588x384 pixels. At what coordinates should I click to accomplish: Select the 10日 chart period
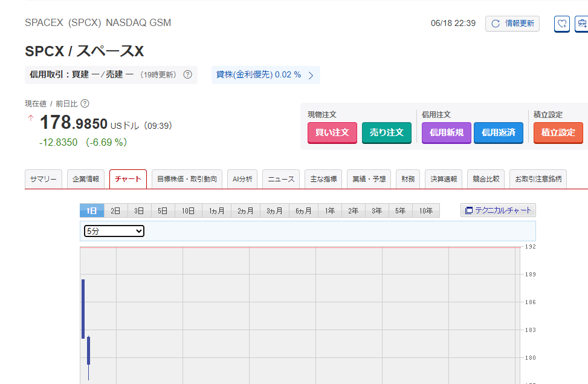point(189,210)
